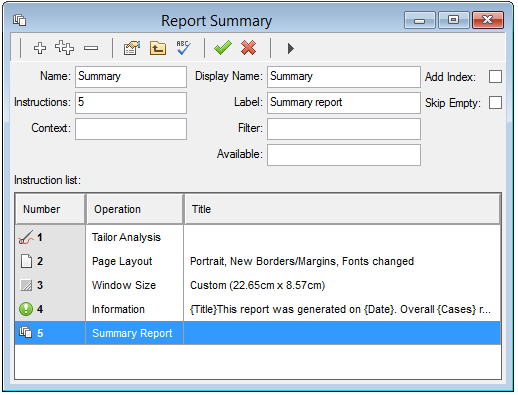Screen dimensions: 518x395
Task: Maximize the Report Summary window
Action: [453, 21]
